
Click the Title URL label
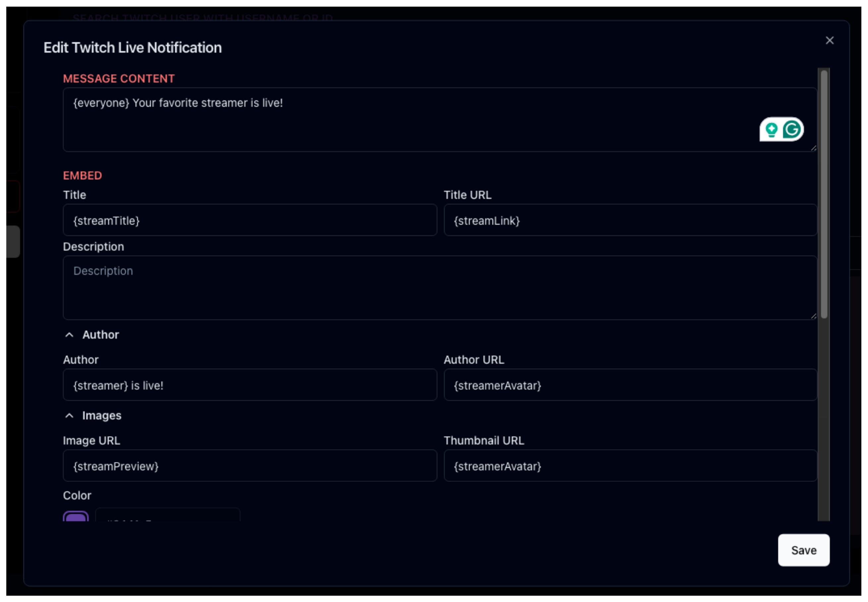[467, 195]
